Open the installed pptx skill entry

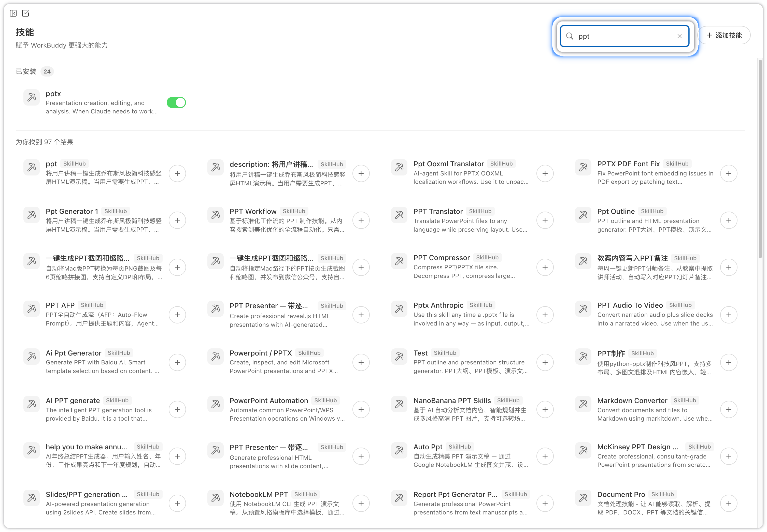53,94
